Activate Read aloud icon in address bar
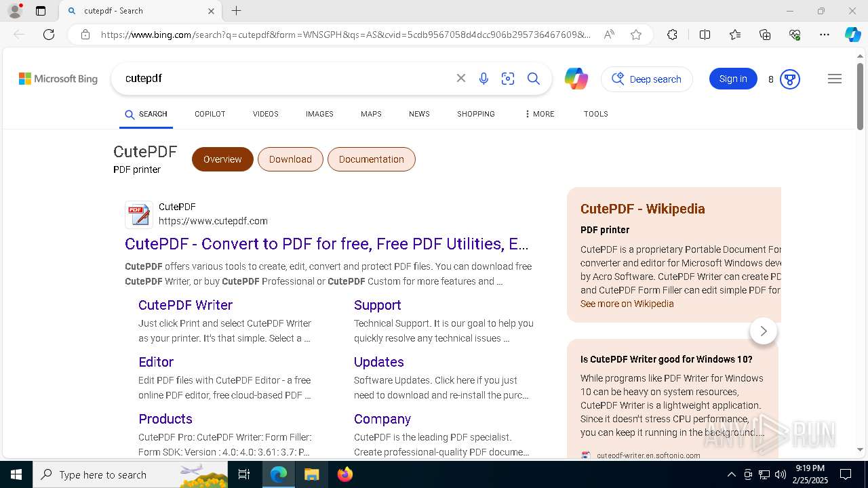This screenshot has width=868, height=488. coord(609,35)
